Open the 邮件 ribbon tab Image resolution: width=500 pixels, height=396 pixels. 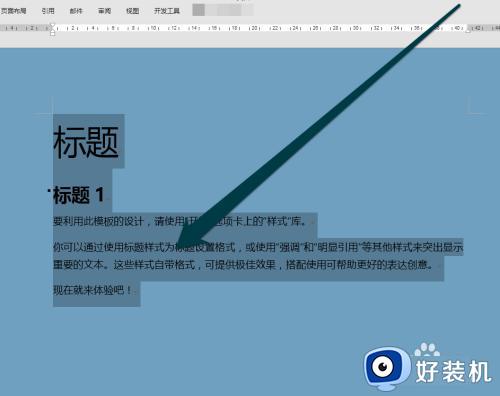(76, 11)
